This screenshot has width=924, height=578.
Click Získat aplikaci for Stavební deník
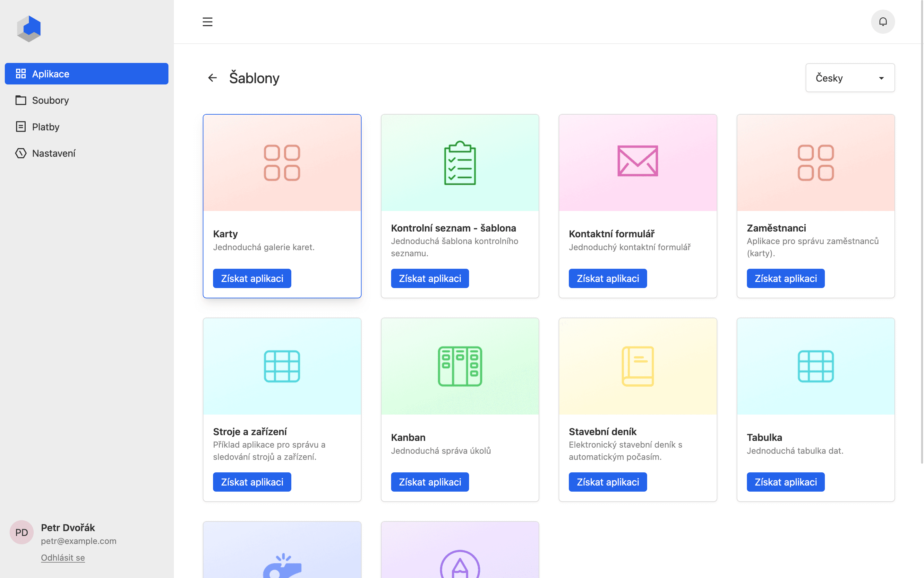tap(607, 482)
